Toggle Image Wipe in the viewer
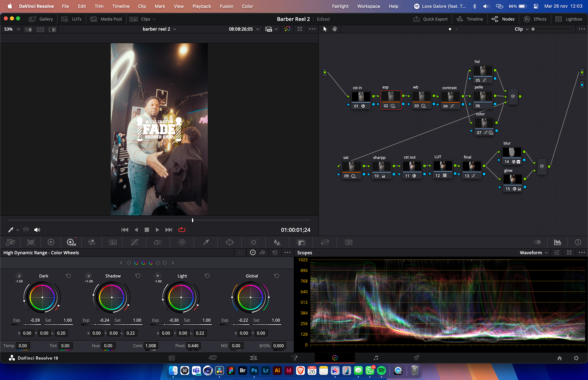The image size is (588, 380). click(x=28, y=29)
